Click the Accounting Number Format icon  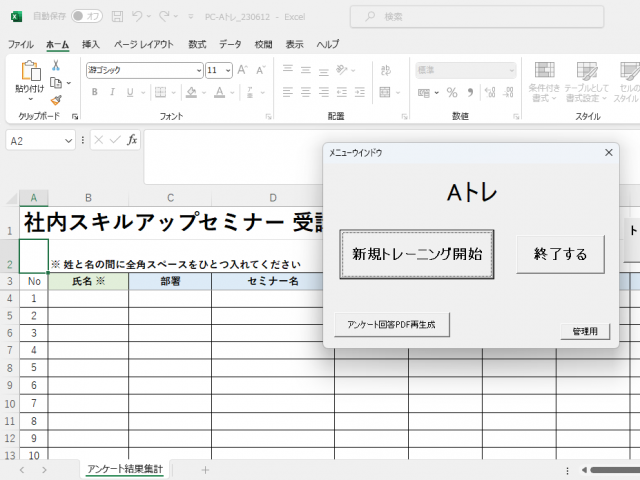[x=424, y=93]
